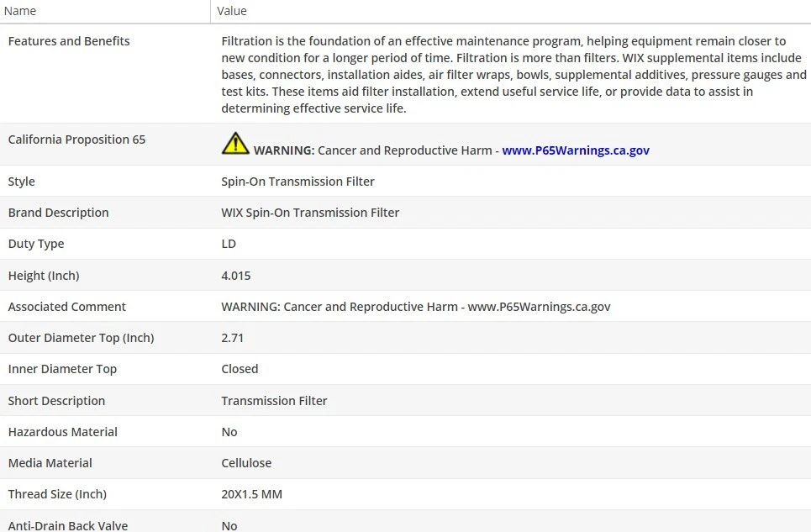
Task: Select the WIX Spin-On Transmission Filter value
Action: [310, 213]
